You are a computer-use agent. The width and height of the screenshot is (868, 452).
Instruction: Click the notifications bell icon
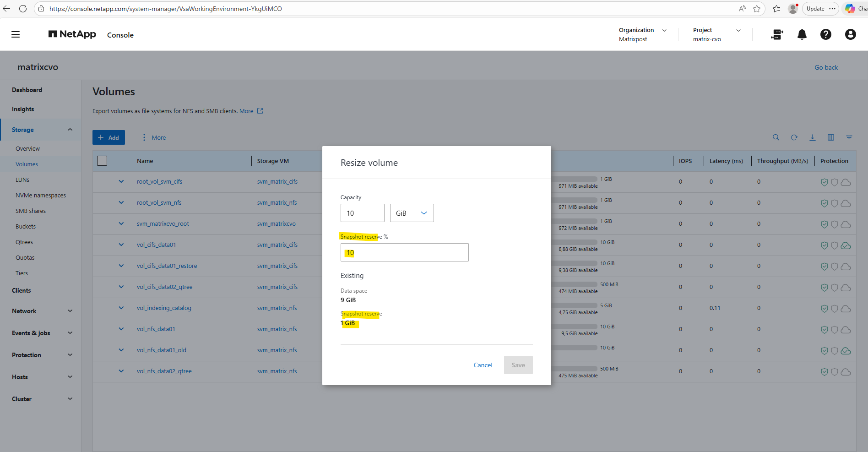pos(802,34)
